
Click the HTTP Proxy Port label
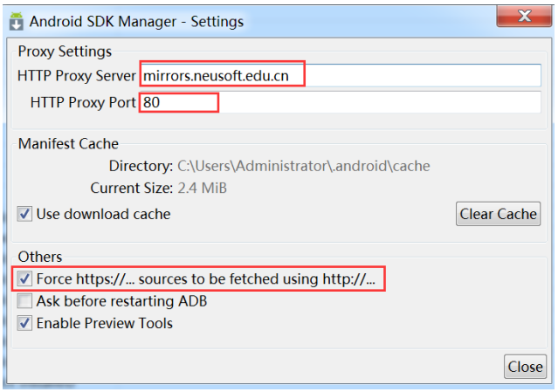coord(83,103)
